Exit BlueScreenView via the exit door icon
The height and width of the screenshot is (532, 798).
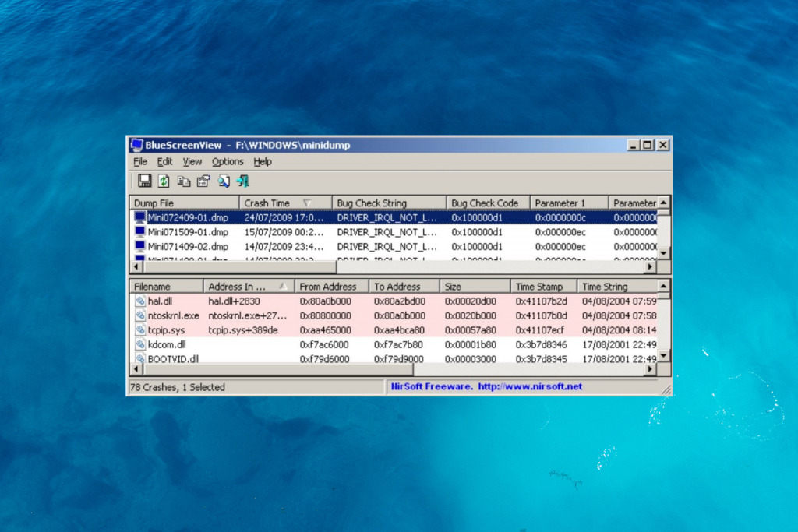pos(242,181)
